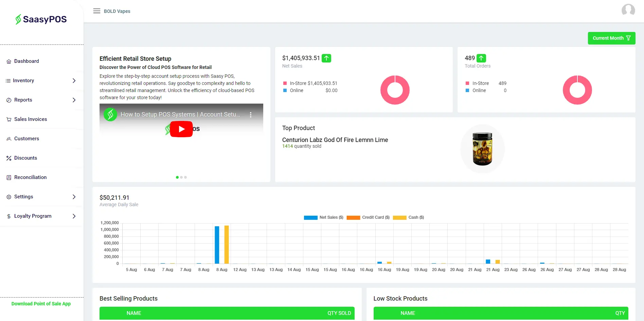Click the Loyalty Program dollar icon

point(9,216)
